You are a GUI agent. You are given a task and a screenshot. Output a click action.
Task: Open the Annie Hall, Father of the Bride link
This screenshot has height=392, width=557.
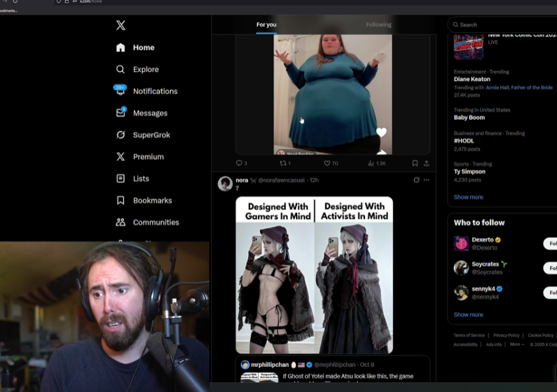(x=519, y=87)
